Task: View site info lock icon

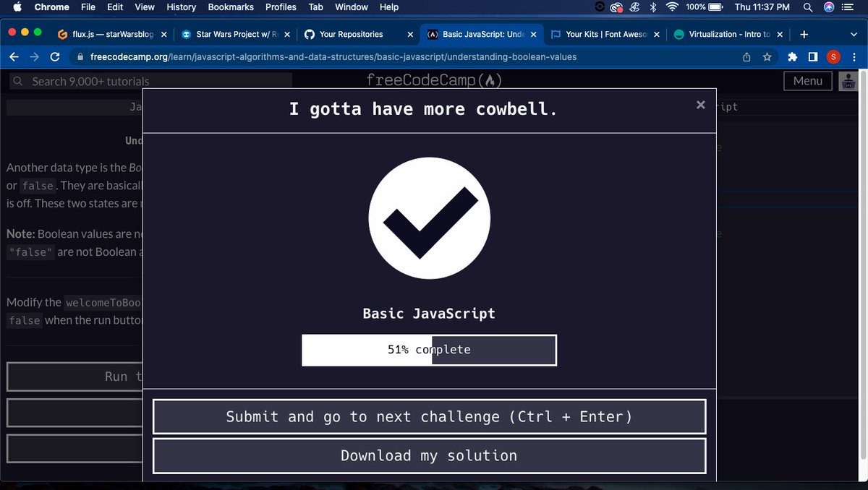Action: [x=81, y=56]
